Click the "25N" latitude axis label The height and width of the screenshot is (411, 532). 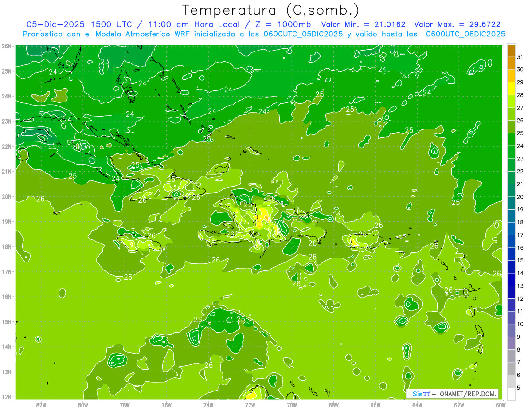point(7,71)
